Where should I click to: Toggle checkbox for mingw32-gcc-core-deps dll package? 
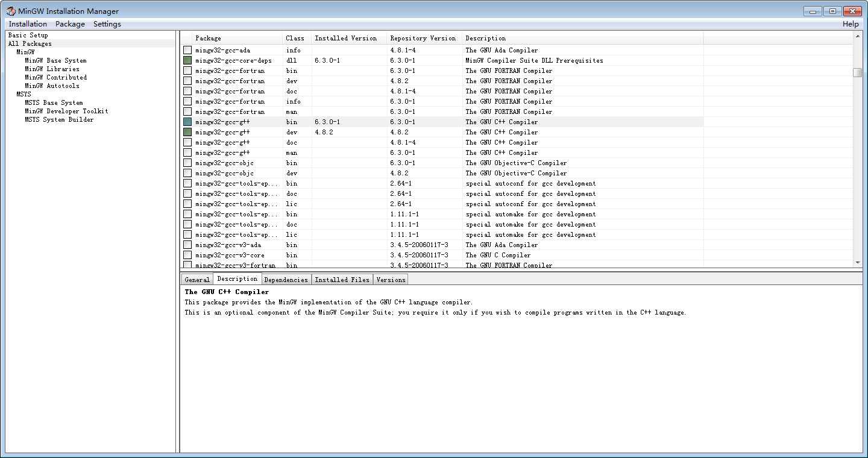pyautogui.click(x=187, y=60)
